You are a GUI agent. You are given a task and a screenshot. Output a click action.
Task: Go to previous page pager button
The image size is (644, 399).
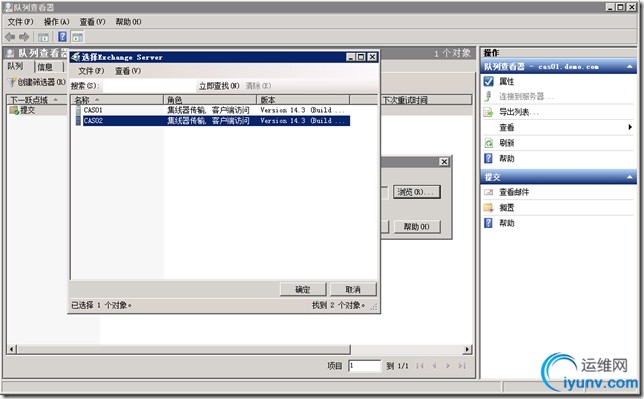point(434,366)
